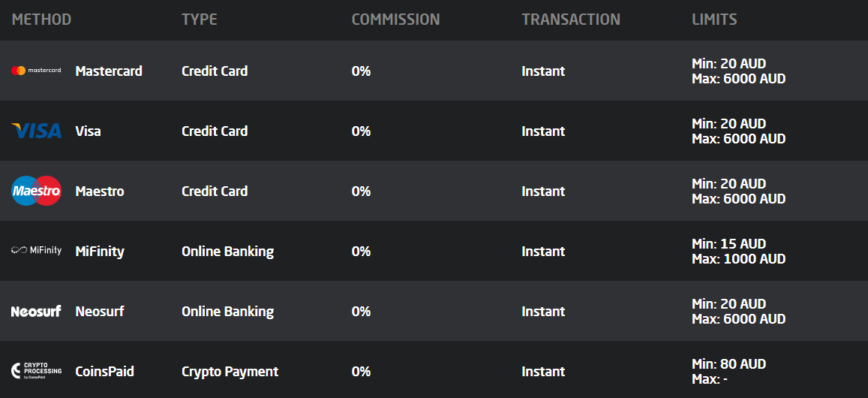Select the CoinsPaid method label
Image resolution: width=868 pixels, height=398 pixels.
click(x=104, y=371)
